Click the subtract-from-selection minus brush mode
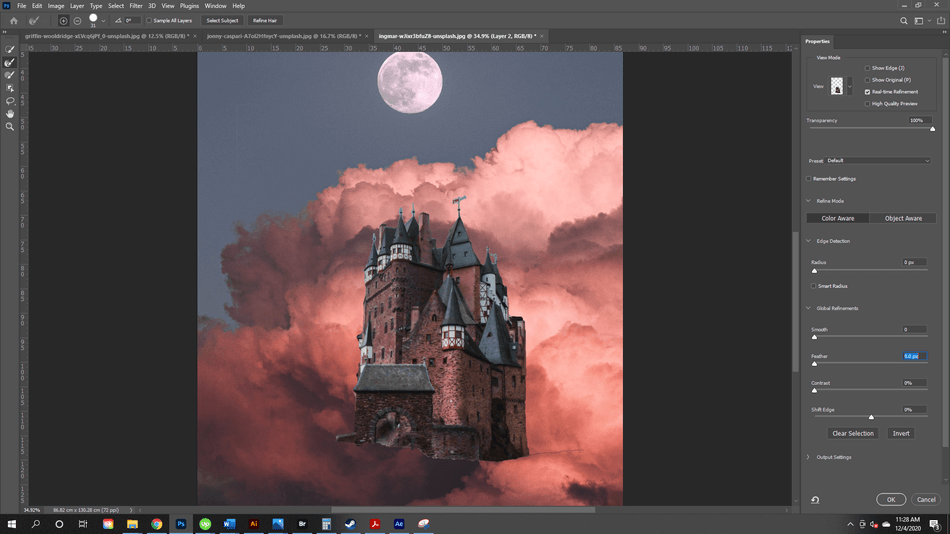This screenshot has width=950, height=534. pyautogui.click(x=78, y=21)
